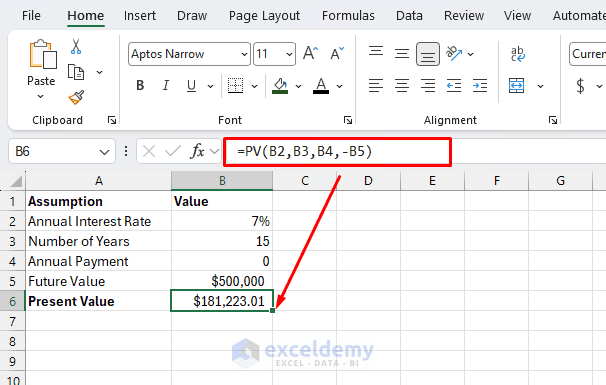606x385 pixels.
Task: Open Paste options dropdown arrow
Action: tap(41, 97)
